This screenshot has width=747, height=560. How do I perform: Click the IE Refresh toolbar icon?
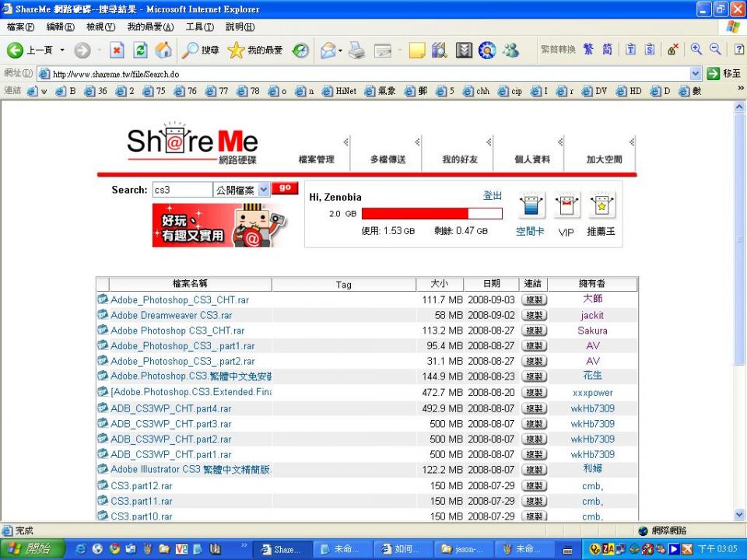(x=140, y=50)
